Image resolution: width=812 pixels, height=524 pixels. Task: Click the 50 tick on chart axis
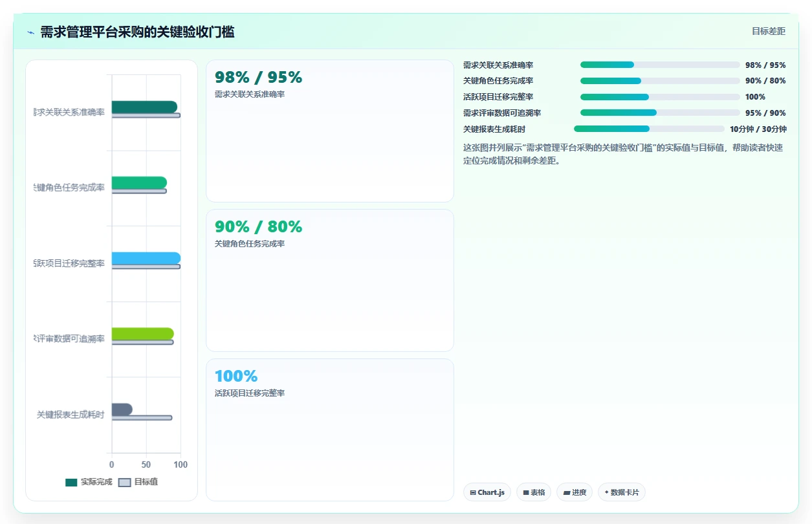(x=146, y=464)
